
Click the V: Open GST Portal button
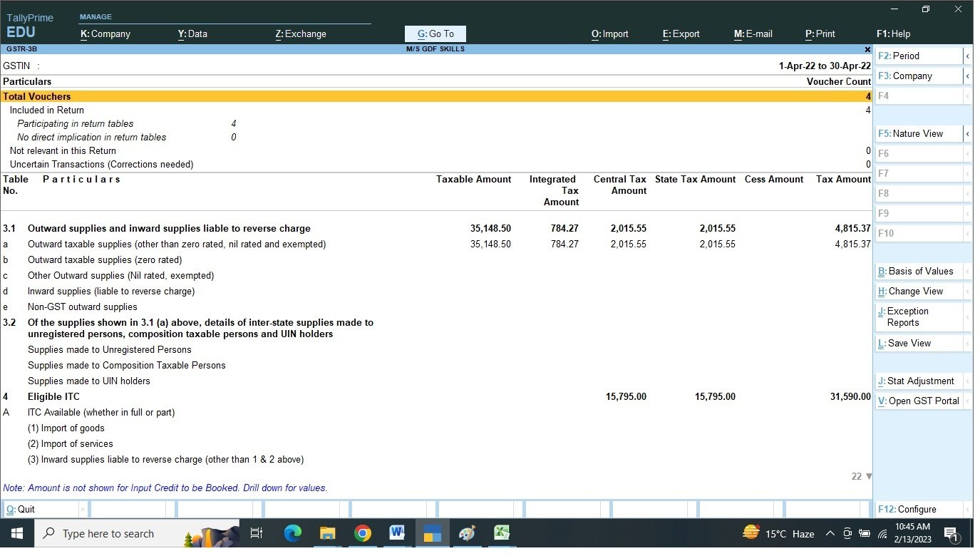click(x=919, y=401)
